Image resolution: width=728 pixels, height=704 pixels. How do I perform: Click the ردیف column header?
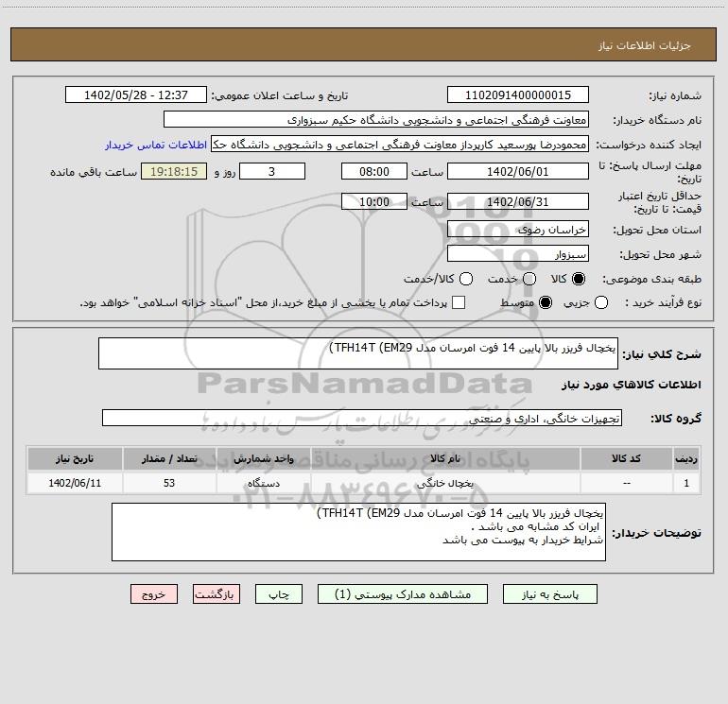pos(686,458)
